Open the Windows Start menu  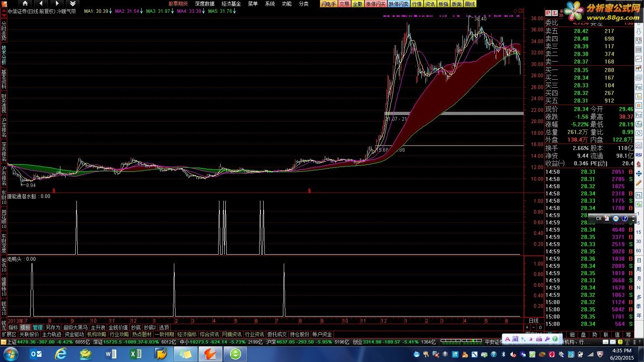[11, 354]
